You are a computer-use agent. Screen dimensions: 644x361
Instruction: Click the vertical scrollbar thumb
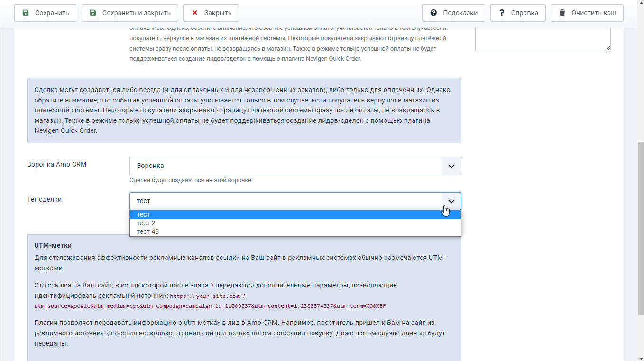tap(640, 228)
